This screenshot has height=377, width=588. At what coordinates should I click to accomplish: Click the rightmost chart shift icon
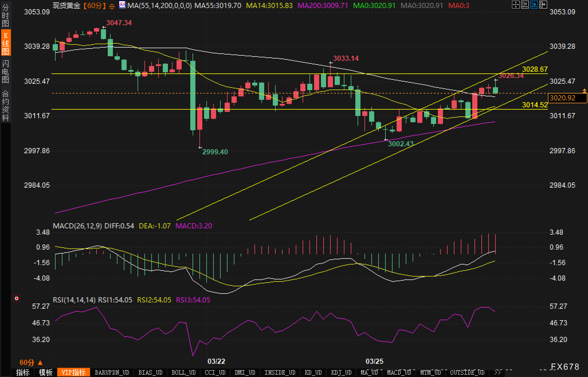[x=543, y=5]
